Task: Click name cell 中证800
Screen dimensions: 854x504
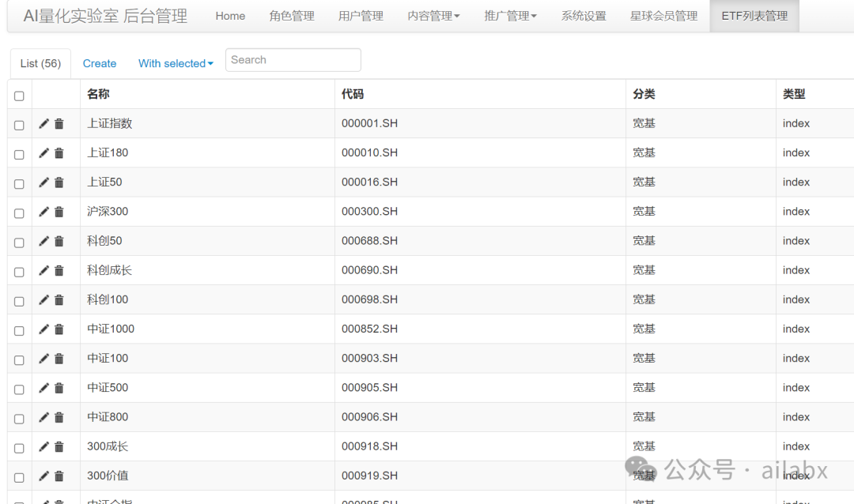Action: click(108, 417)
